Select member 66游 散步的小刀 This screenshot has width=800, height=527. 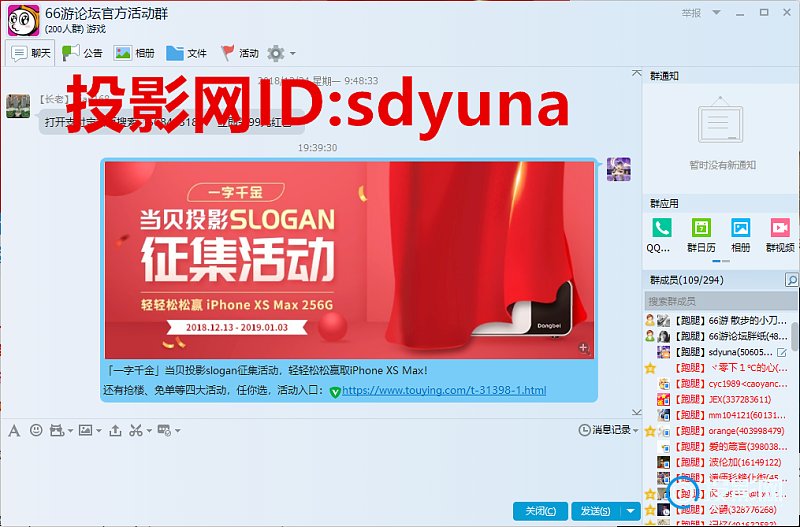[717, 320]
